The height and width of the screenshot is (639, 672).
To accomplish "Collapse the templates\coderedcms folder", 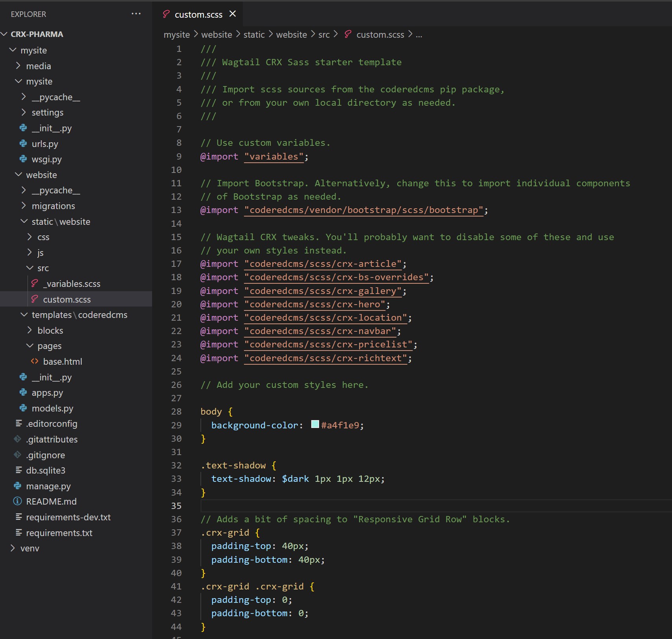I will point(24,314).
